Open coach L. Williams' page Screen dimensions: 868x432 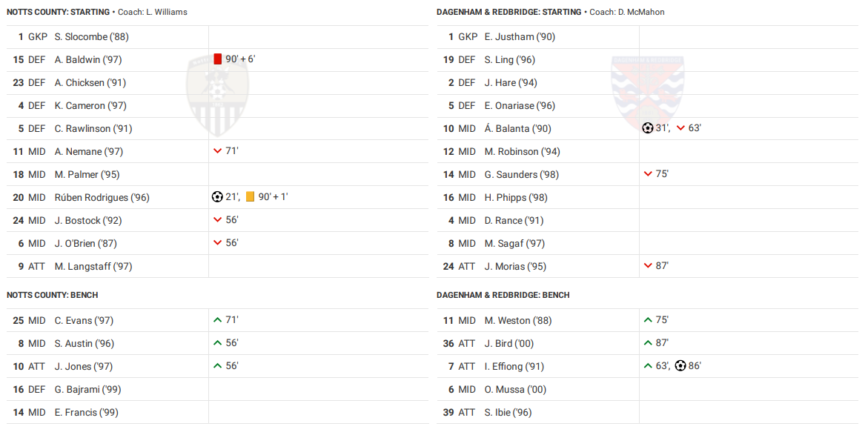click(x=165, y=12)
